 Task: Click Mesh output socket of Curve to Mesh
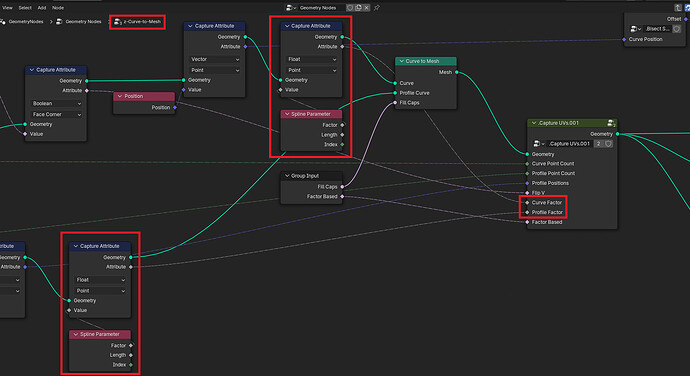457,72
